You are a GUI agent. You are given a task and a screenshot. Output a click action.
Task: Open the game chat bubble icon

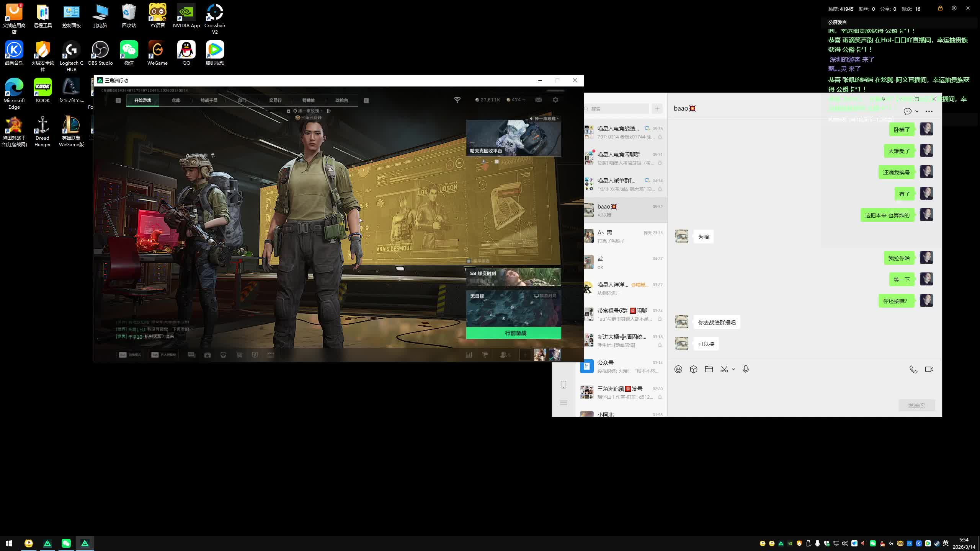coord(191,355)
